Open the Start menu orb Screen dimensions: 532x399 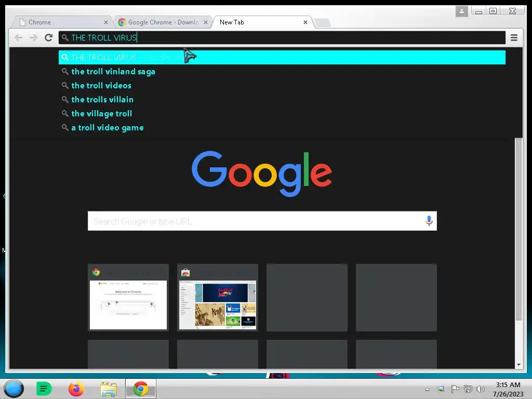tap(14, 389)
